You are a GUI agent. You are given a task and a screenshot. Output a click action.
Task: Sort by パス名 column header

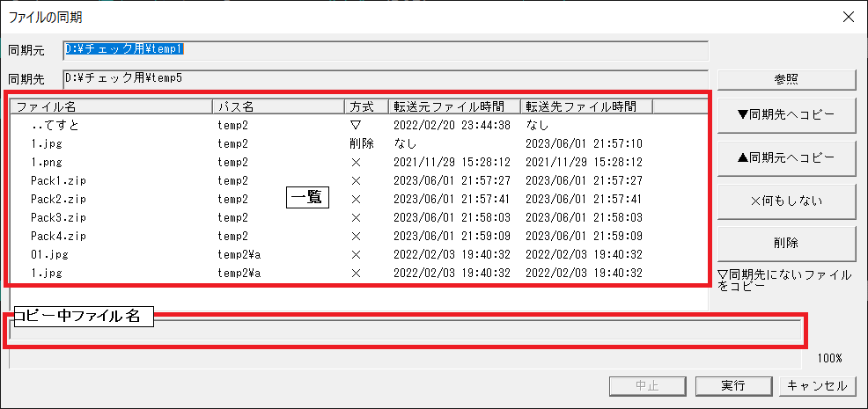(278, 106)
